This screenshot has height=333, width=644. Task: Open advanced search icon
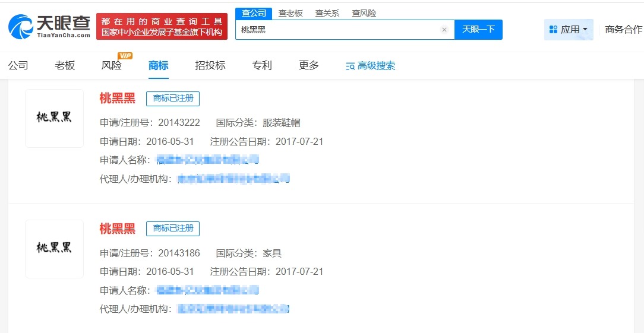click(x=350, y=66)
